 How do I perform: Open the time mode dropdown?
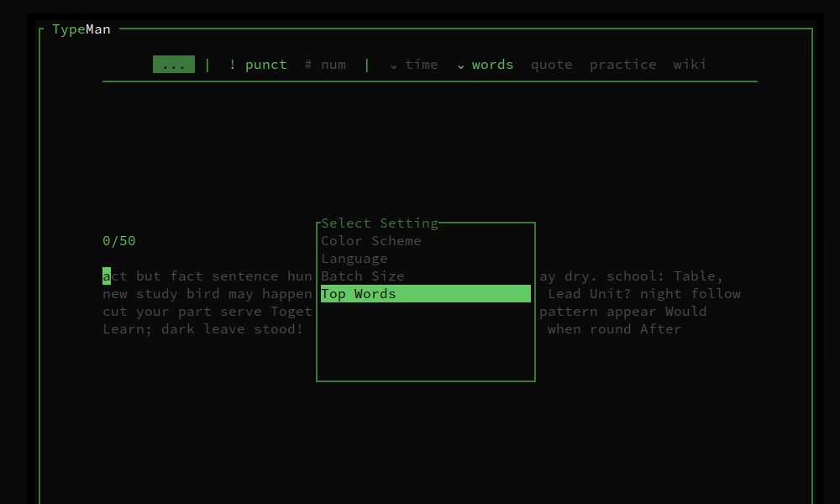422,64
